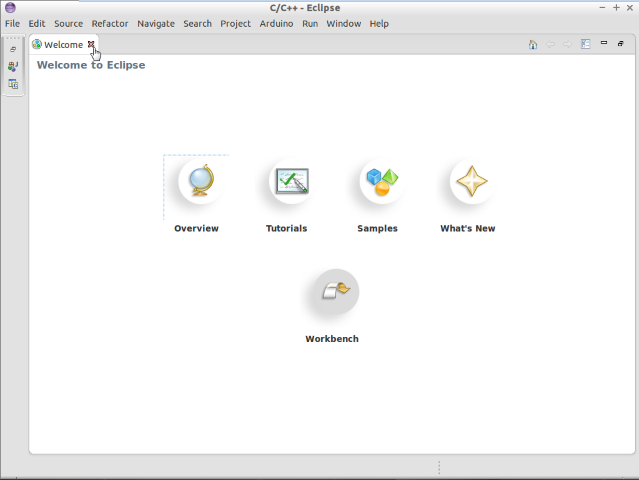Go to the Workbench arrow icon
This screenshot has width=639, height=480.
point(336,291)
